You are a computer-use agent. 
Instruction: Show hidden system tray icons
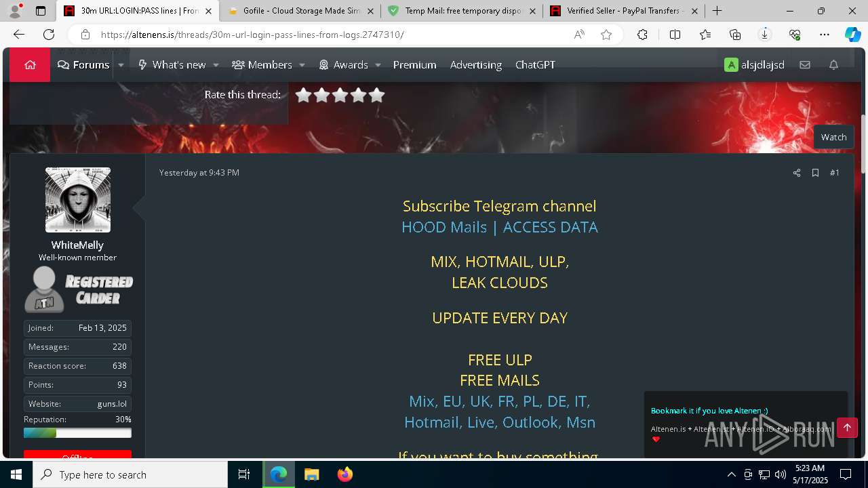coord(731,474)
